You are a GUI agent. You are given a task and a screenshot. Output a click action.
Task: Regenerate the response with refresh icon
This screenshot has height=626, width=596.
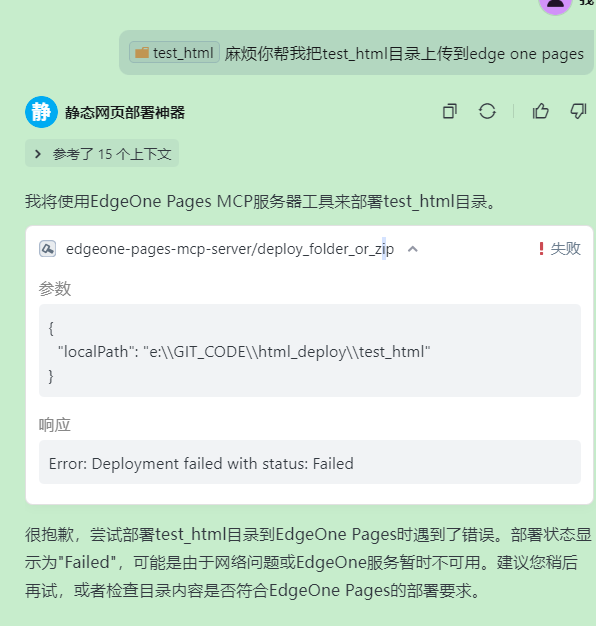tap(487, 111)
